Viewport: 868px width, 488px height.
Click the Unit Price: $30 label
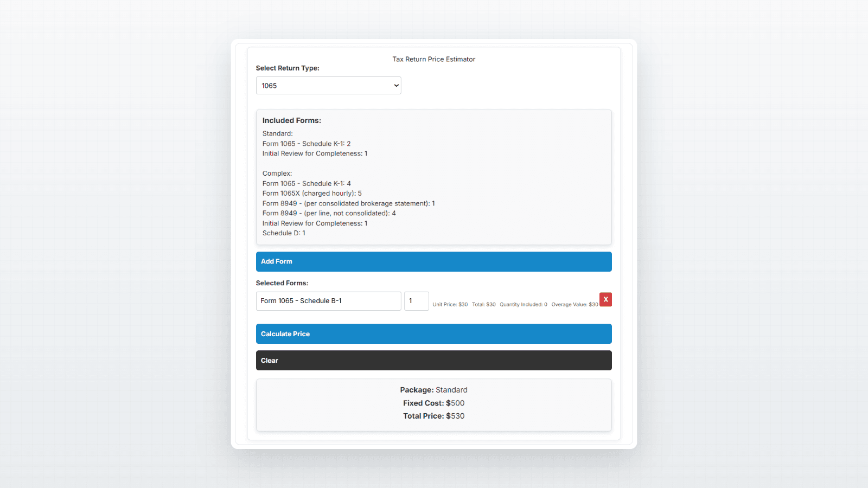coord(450,304)
